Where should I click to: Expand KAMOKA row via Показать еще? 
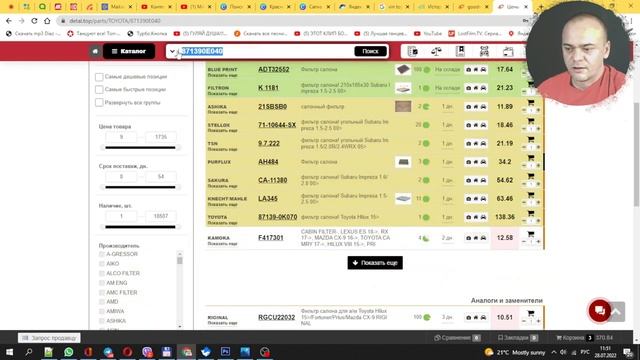222,244
